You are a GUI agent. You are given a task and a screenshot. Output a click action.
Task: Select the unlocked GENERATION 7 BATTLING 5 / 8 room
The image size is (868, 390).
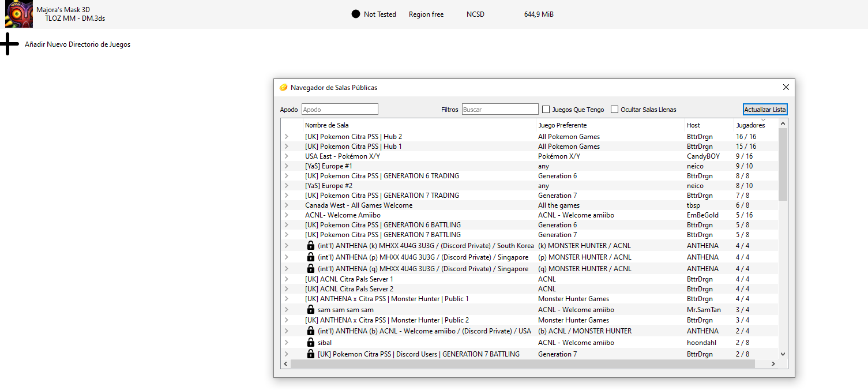tap(382, 235)
